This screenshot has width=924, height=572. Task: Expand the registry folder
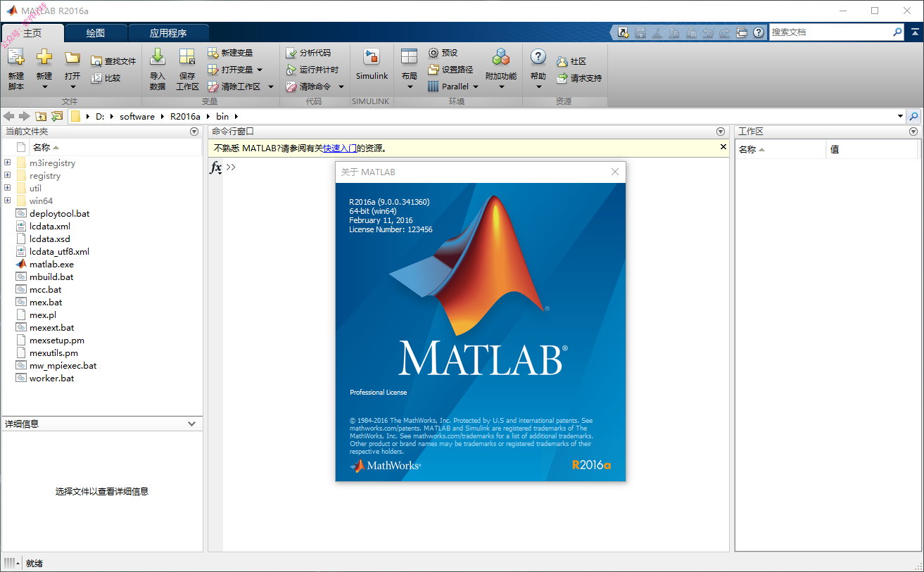click(x=7, y=175)
